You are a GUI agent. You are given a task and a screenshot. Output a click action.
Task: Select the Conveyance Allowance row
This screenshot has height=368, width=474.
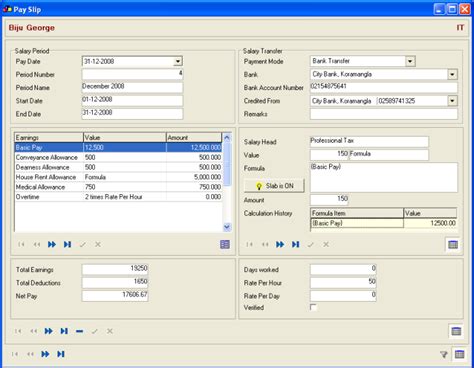[x=118, y=157]
